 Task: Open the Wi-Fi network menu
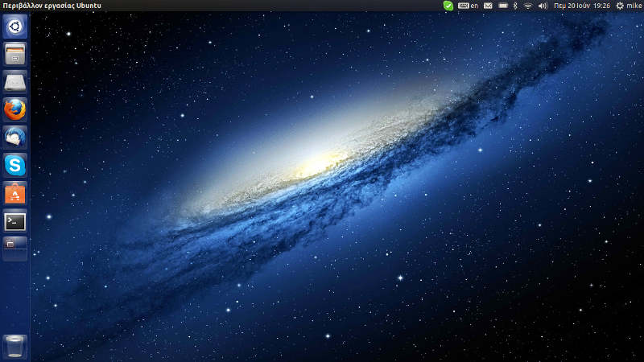(x=528, y=6)
